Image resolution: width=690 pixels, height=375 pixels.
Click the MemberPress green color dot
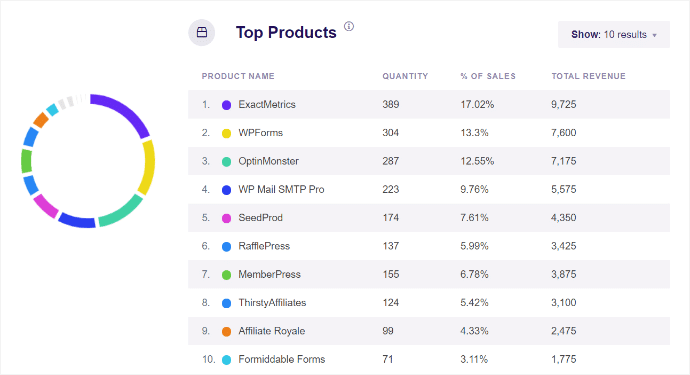pyautogui.click(x=226, y=275)
